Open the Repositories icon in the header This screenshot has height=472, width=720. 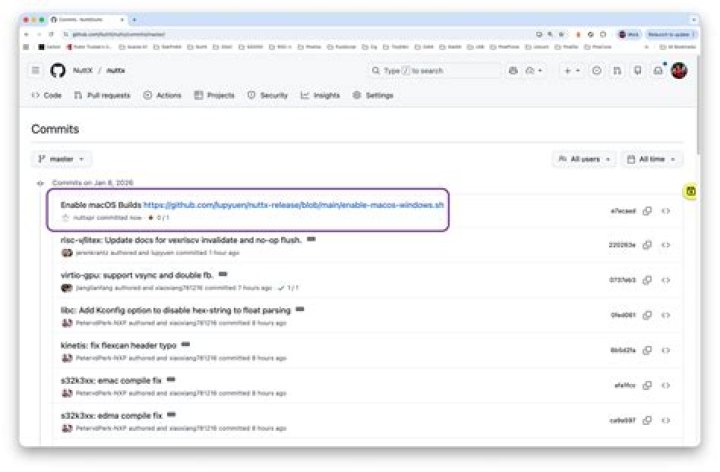tap(637, 70)
